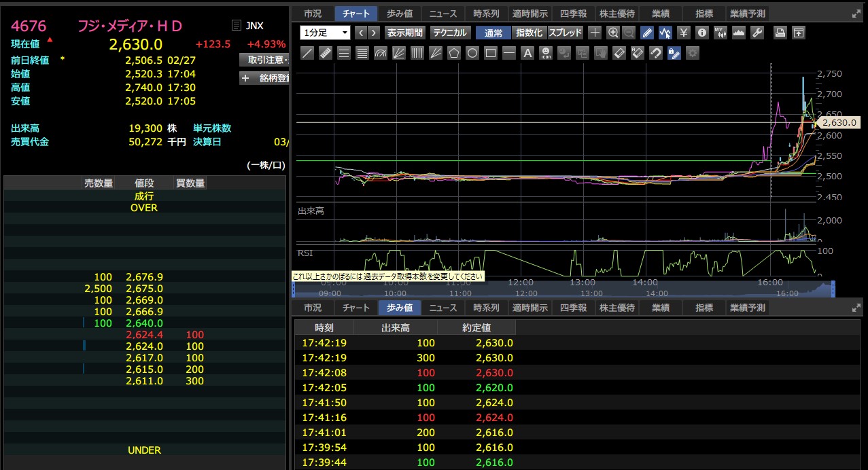Screen dimensions: 868x470
Task: Maximize the lower 歩み値 panel
Action: click(x=855, y=308)
